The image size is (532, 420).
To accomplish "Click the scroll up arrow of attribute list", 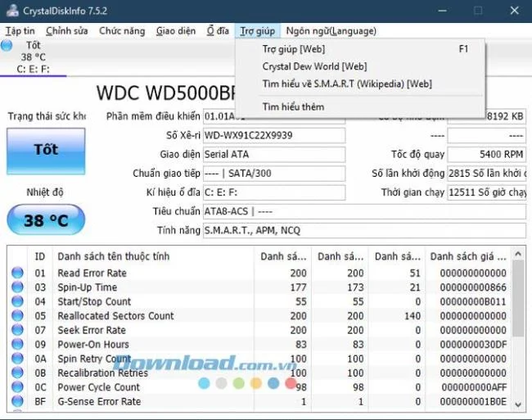I will pyautogui.click(x=518, y=254).
